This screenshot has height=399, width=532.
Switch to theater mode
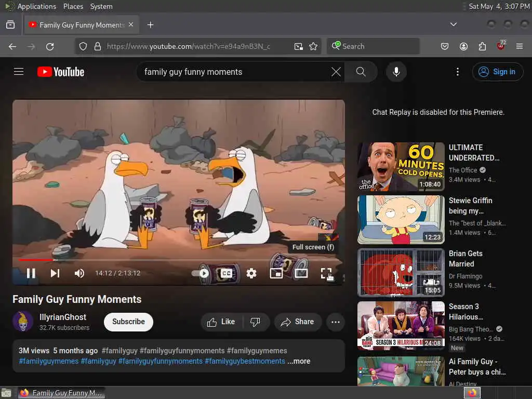[x=301, y=273]
